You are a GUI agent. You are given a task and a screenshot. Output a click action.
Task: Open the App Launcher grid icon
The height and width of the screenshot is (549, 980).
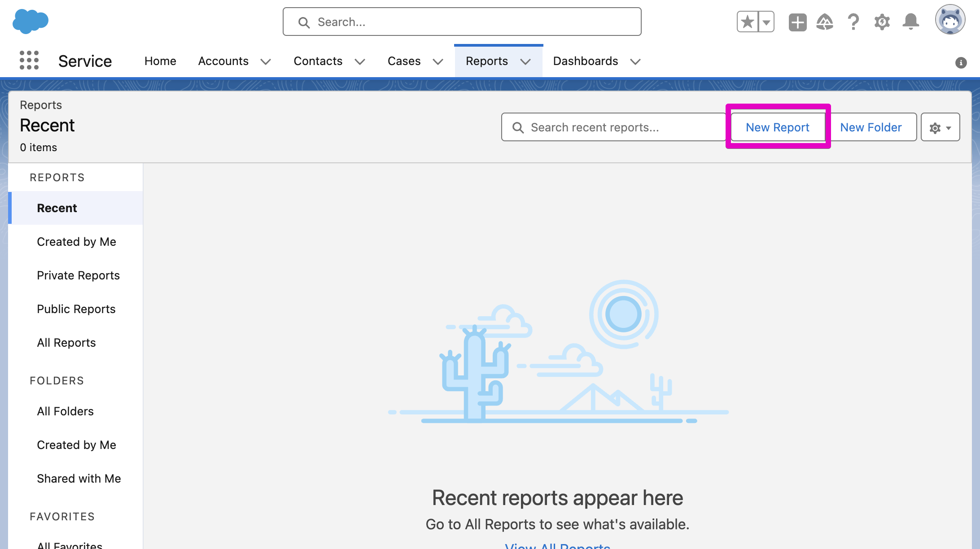click(29, 60)
